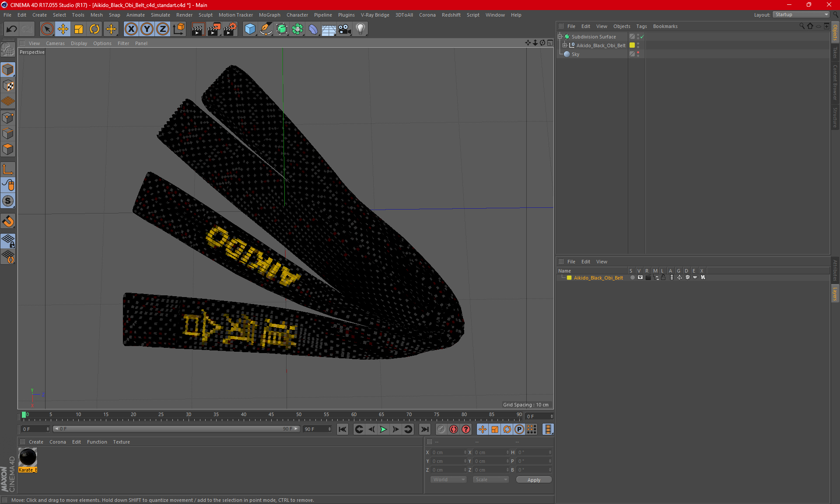The width and height of the screenshot is (840, 504).
Task: Add a Floor environment object
Action: point(329,29)
